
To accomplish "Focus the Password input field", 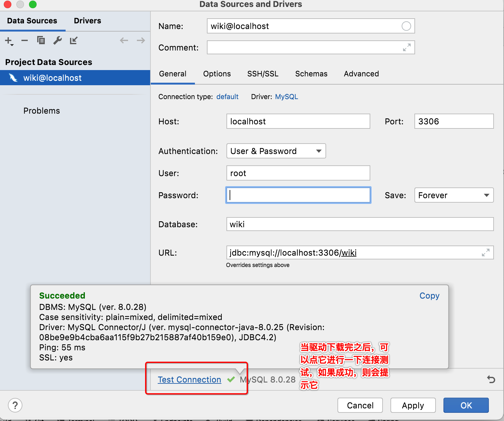I will click(298, 195).
